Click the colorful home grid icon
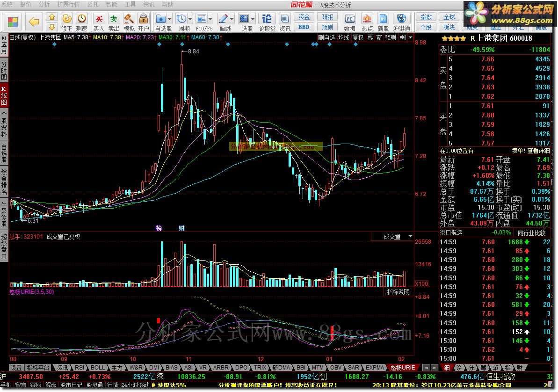Viewport: 558px width, 392px height. point(13,22)
